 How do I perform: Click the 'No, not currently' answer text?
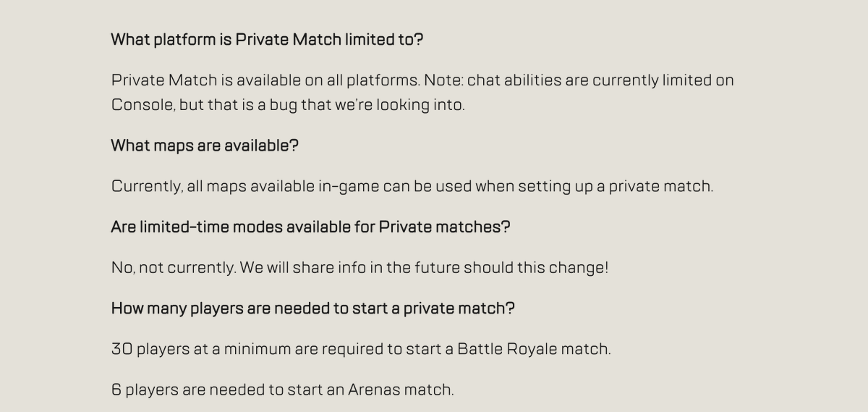pos(359,268)
